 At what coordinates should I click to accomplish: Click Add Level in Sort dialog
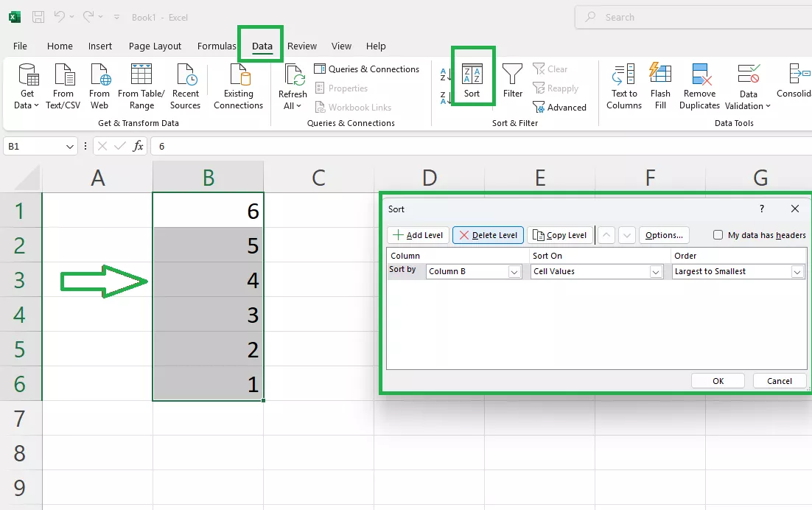pos(418,235)
